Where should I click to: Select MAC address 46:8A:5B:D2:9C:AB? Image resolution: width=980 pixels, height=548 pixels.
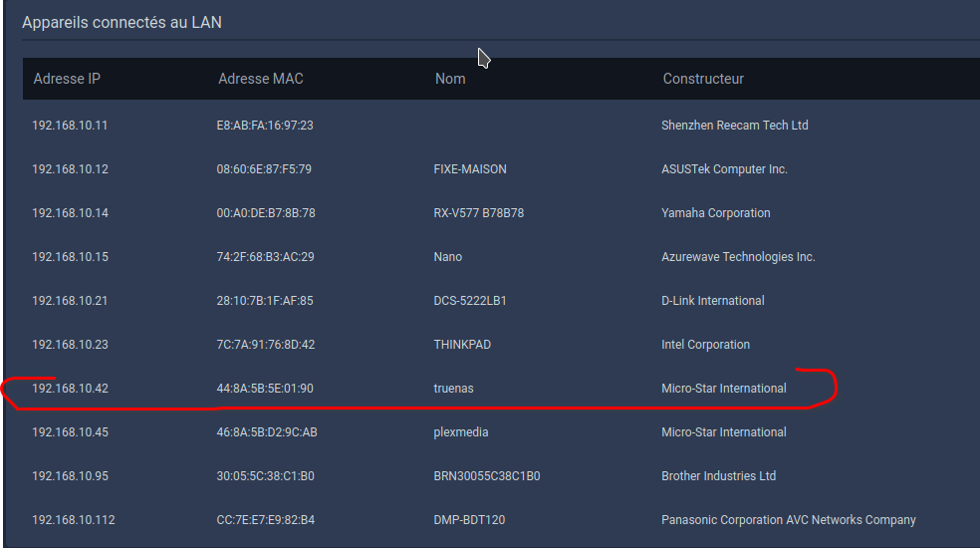[x=267, y=431]
